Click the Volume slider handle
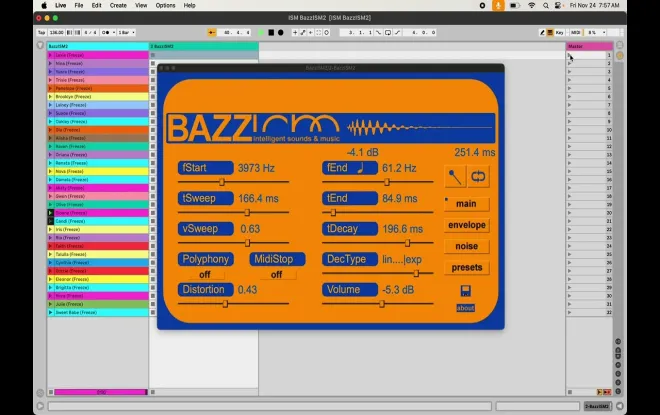Viewport: 660px width, 415px height. pyautogui.click(x=382, y=303)
